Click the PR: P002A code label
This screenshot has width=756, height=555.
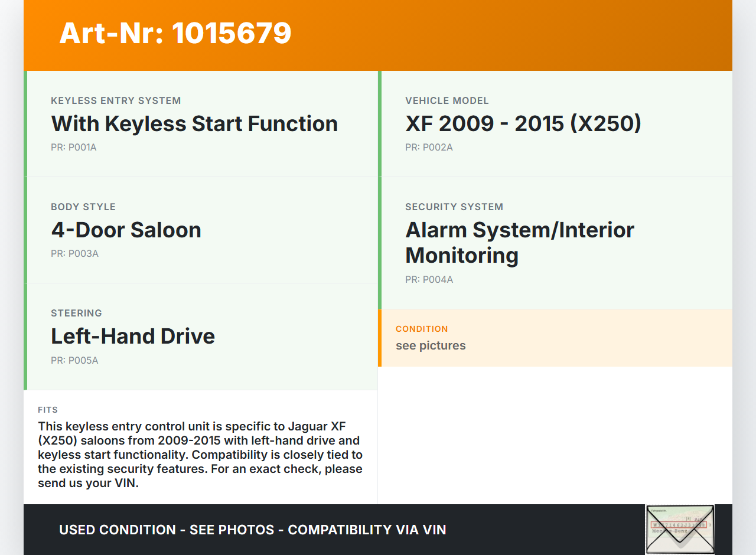pyautogui.click(x=429, y=148)
